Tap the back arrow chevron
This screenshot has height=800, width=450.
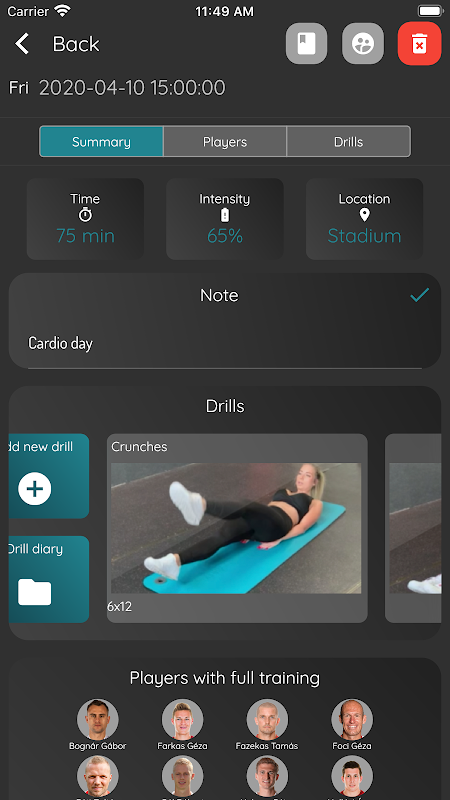(x=22, y=44)
